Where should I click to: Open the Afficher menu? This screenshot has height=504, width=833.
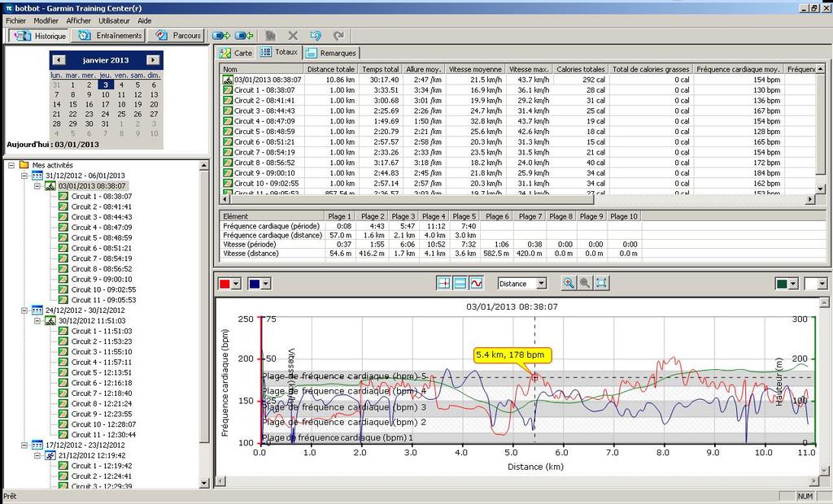[79, 20]
